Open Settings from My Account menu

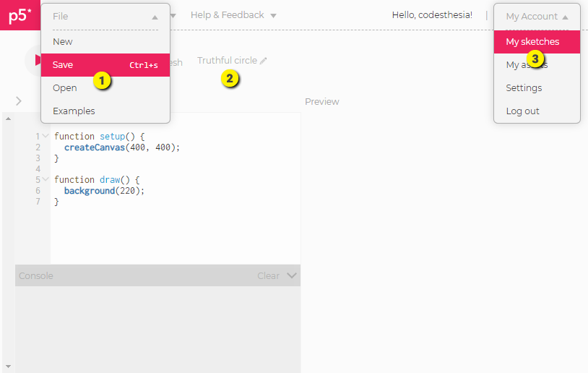524,88
